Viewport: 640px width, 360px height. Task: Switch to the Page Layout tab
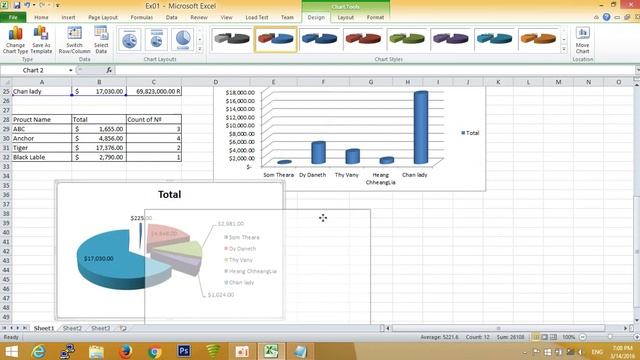103,18
